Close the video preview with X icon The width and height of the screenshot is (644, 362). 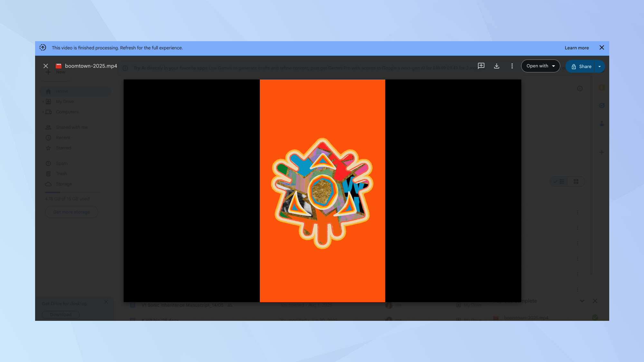coord(46,66)
